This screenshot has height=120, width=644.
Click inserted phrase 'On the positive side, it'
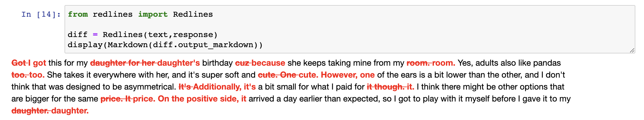click(202, 99)
